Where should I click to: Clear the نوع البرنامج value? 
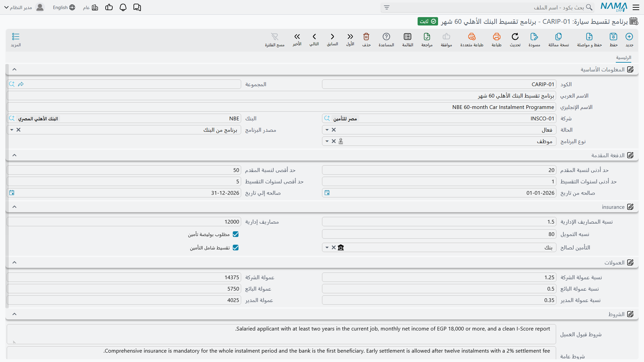coord(334,141)
